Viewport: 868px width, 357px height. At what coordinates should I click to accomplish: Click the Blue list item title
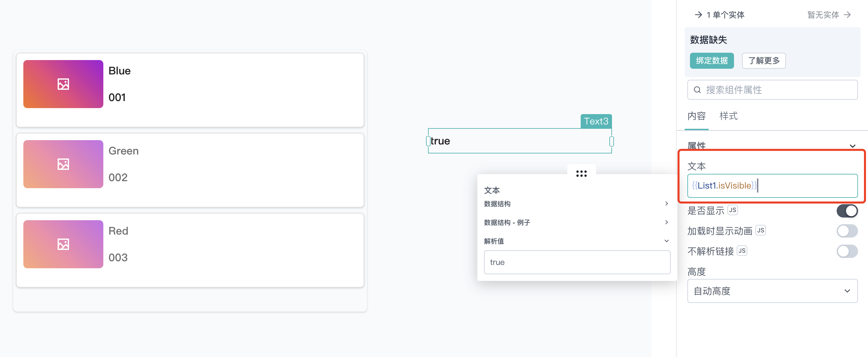(119, 71)
